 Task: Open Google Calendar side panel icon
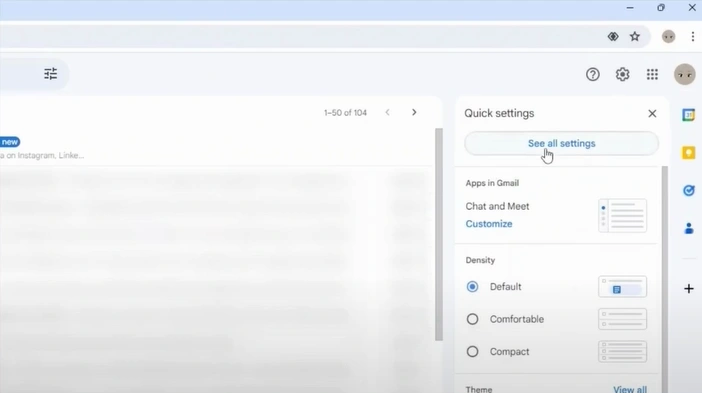point(689,115)
